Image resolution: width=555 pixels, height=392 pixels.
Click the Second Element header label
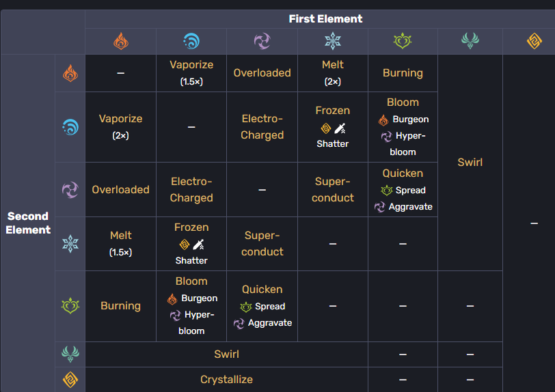pyautogui.click(x=29, y=223)
